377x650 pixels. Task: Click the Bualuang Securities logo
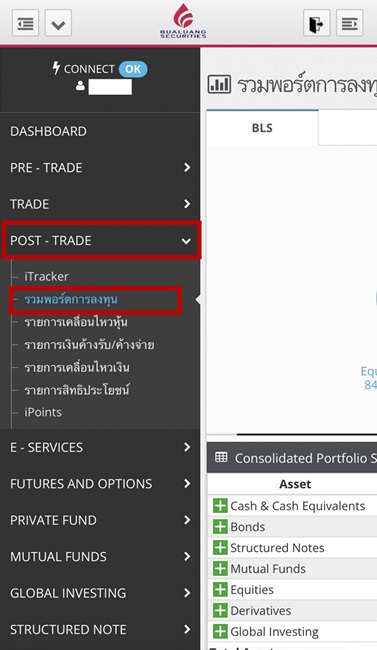coord(183,21)
